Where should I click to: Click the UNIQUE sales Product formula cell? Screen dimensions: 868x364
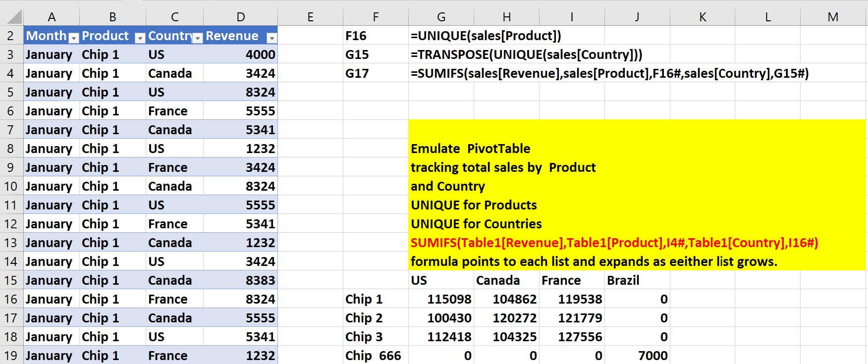(486, 36)
